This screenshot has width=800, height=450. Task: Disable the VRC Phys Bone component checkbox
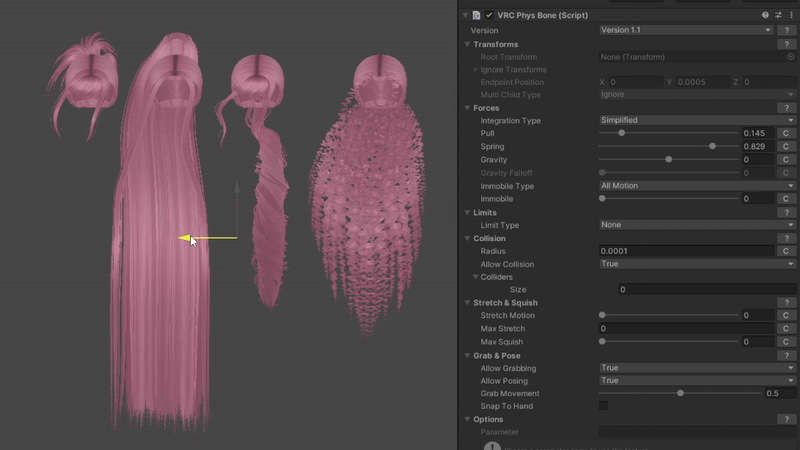[489, 15]
